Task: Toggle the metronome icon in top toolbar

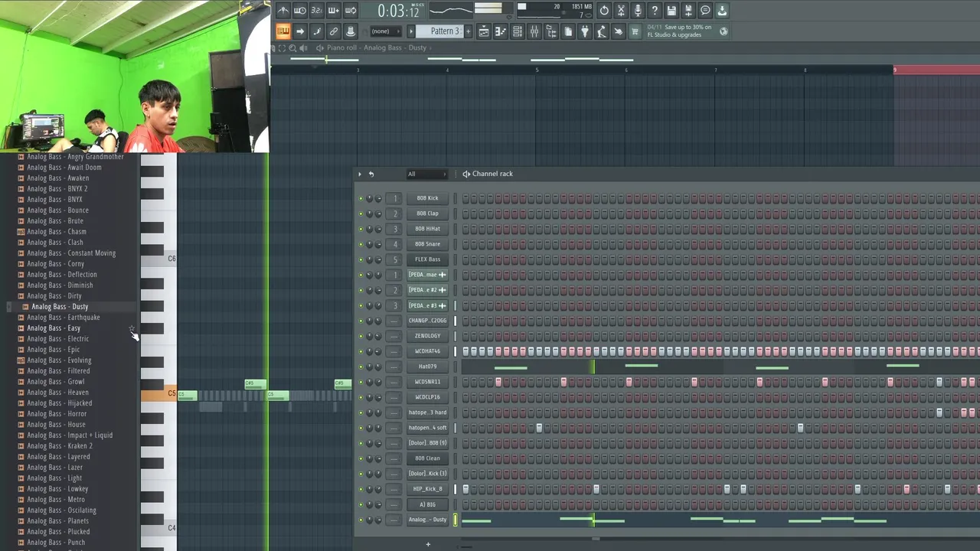Action: click(x=283, y=11)
